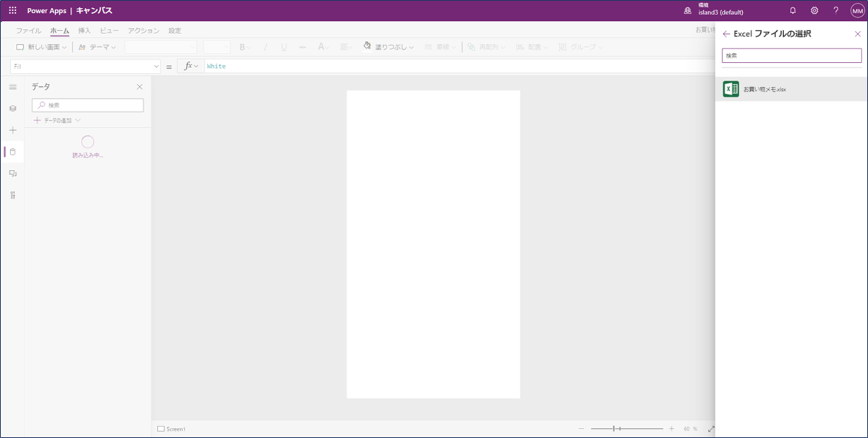Switch to the 挿入 tab

tap(85, 31)
